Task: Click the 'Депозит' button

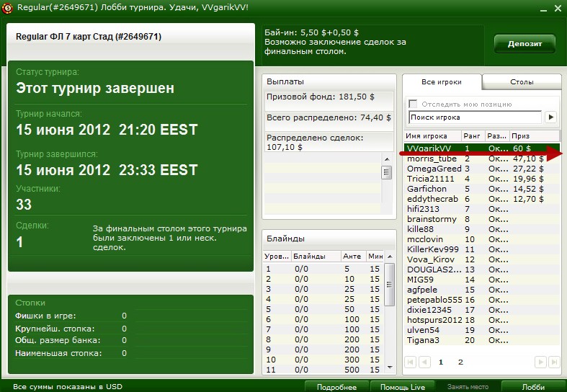Action: pyautogui.click(x=524, y=44)
